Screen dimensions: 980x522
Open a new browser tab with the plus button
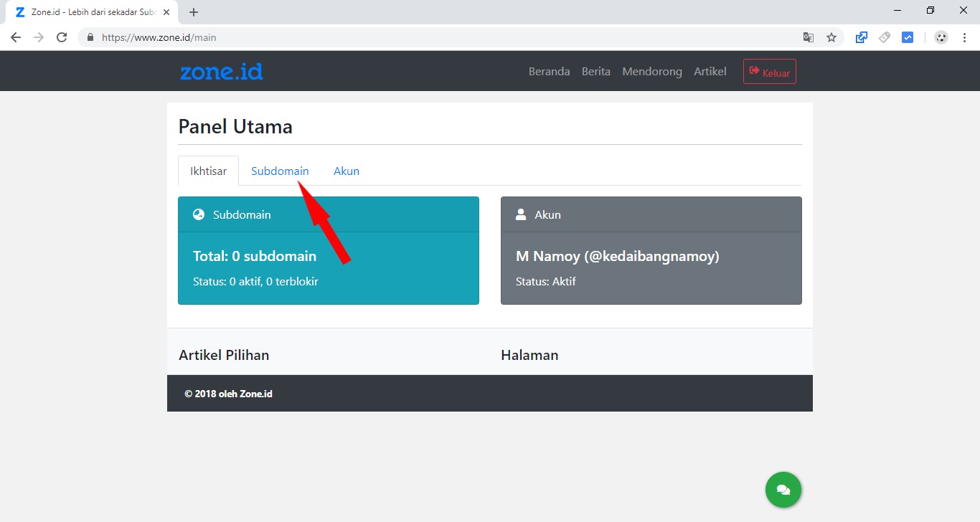[193, 11]
